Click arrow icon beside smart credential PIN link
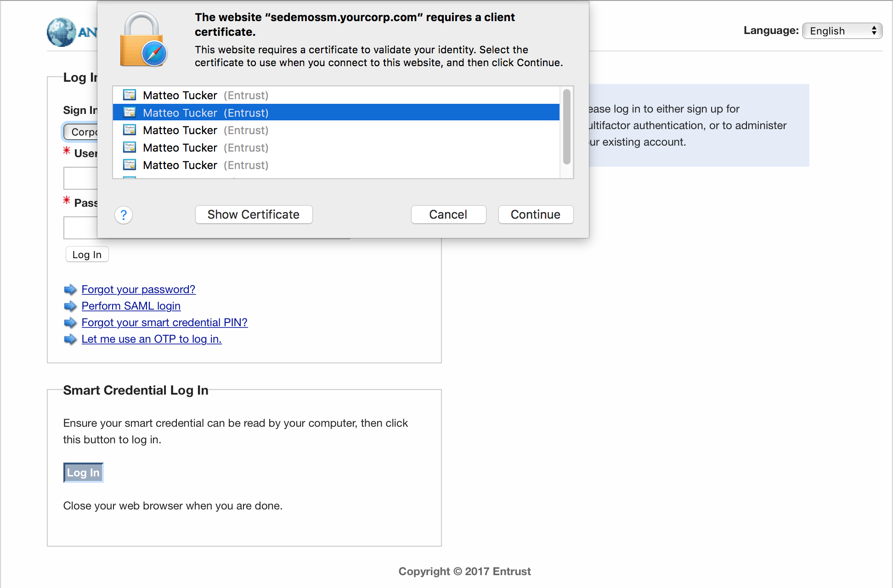 click(70, 322)
